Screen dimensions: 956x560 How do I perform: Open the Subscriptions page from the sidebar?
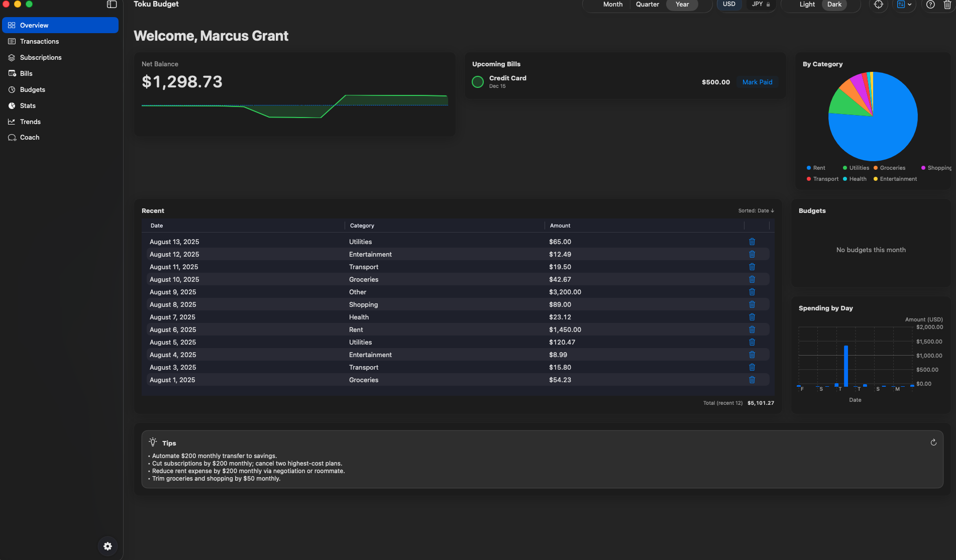(x=41, y=58)
